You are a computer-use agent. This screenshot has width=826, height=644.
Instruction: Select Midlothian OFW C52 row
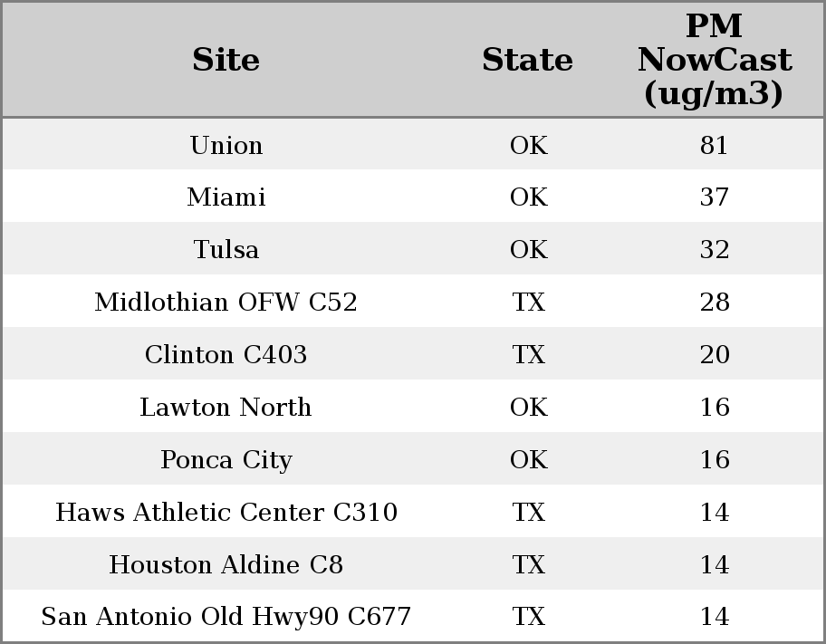pos(413,302)
